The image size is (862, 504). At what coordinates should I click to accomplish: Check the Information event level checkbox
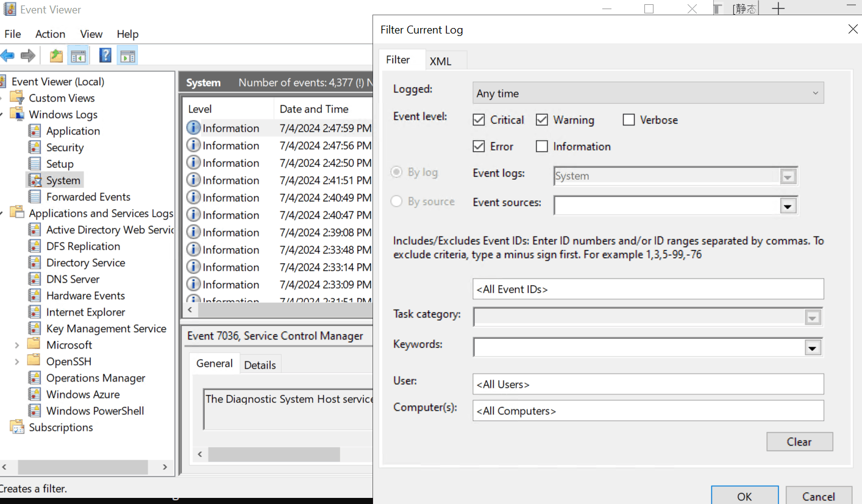coord(541,146)
